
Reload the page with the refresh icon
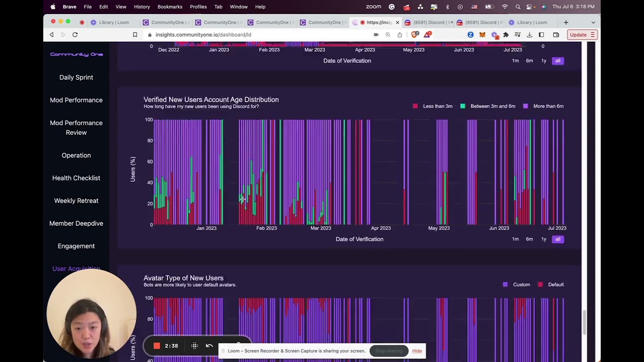pyautogui.click(x=75, y=35)
